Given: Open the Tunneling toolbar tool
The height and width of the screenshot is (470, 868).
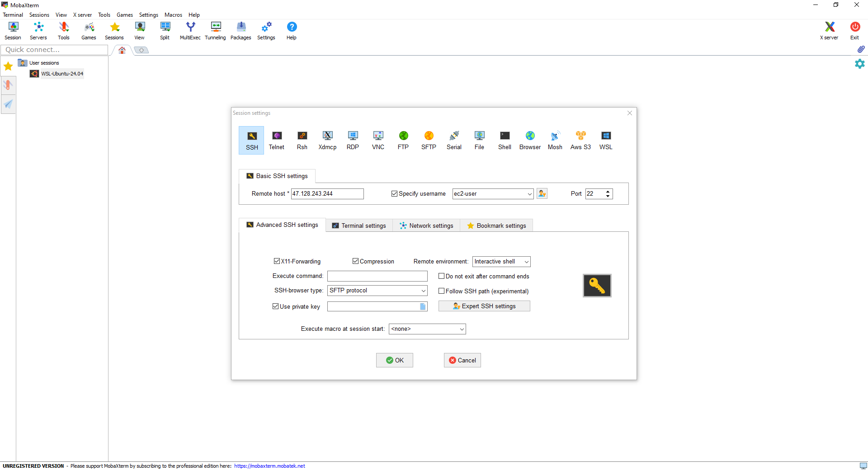Looking at the screenshot, I should point(215,30).
